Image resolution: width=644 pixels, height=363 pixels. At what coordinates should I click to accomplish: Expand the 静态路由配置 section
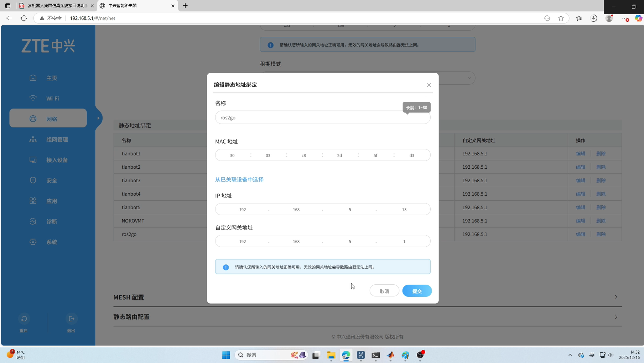[616, 317]
